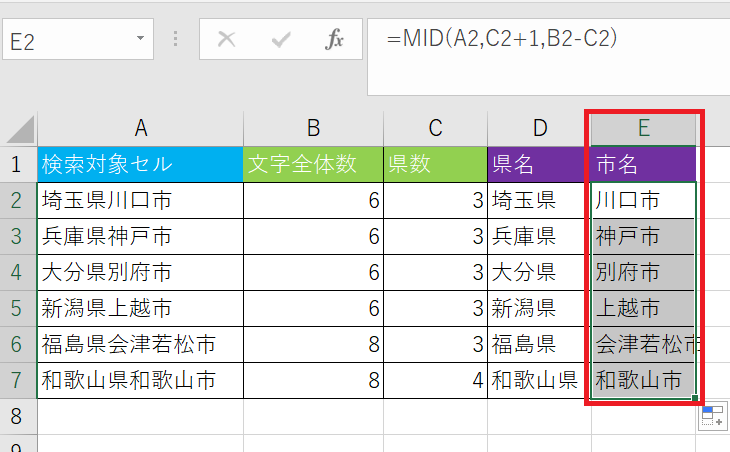Click into the formula bar with MID formula
This screenshot has height=452, width=730.
click(548, 57)
